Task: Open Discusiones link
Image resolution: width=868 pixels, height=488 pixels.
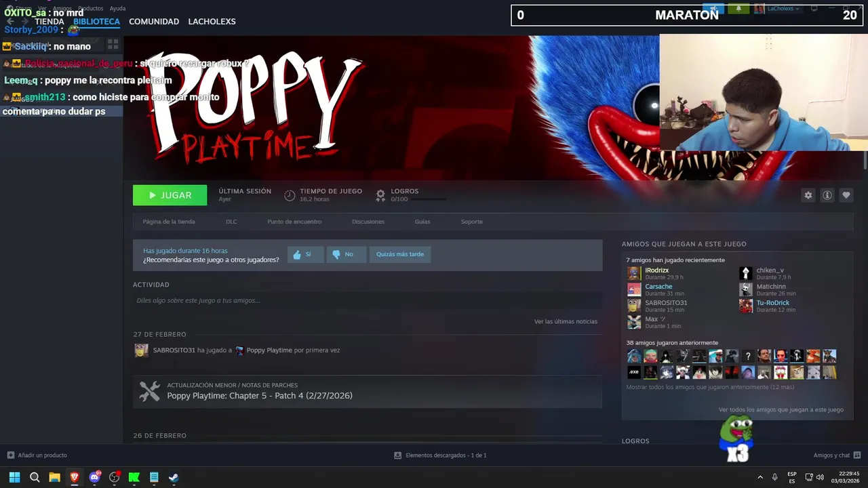Action: click(x=368, y=222)
